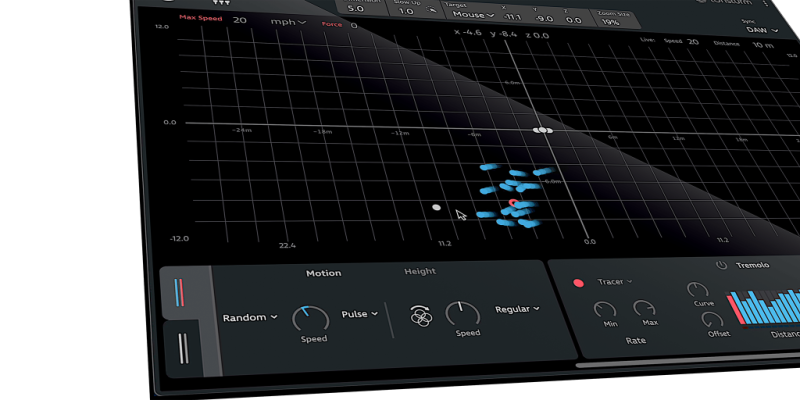This screenshot has width=800, height=400.
Task: Switch to the Motion tab
Action: [x=323, y=273]
